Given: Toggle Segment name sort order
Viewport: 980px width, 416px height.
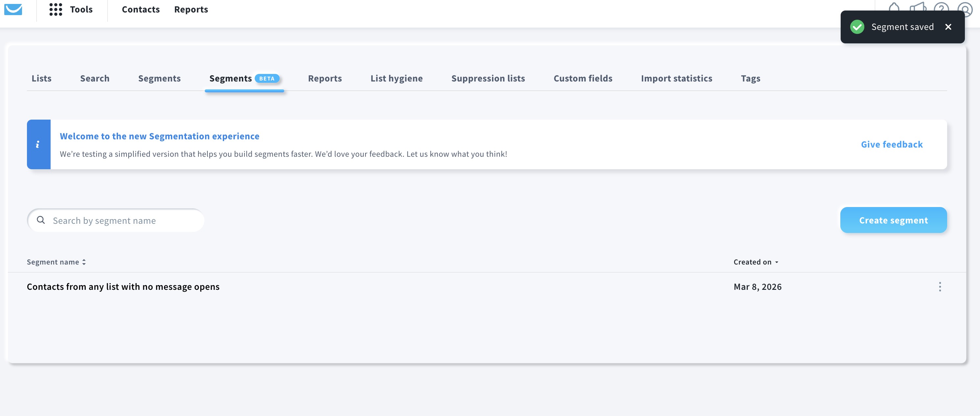Looking at the screenshot, I should 84,262.
